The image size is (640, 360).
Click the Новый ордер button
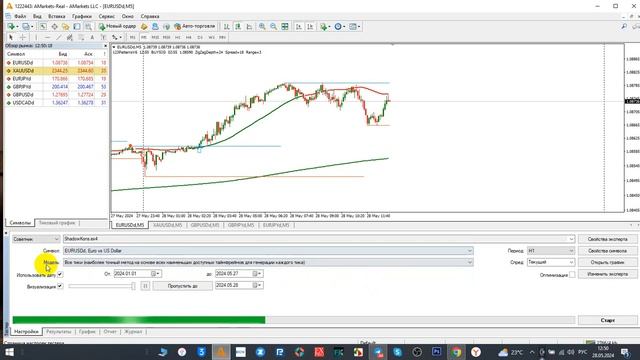tap(117, 27)
